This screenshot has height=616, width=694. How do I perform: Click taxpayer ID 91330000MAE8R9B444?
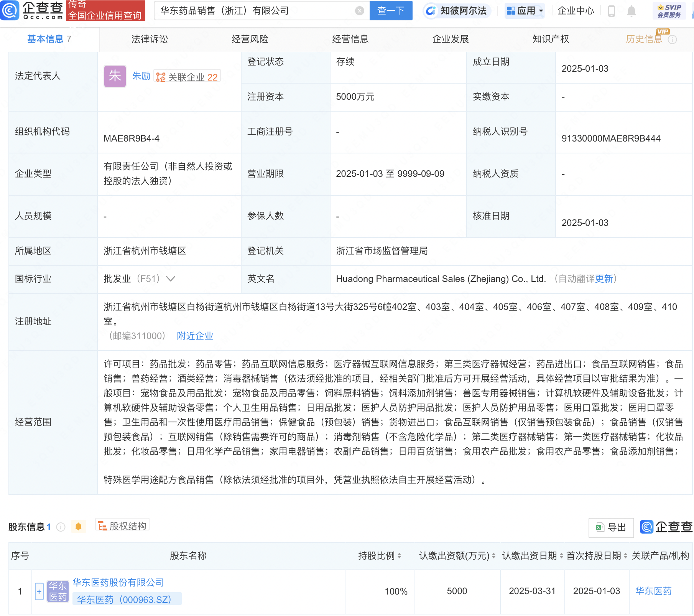[x=611, y=138]
